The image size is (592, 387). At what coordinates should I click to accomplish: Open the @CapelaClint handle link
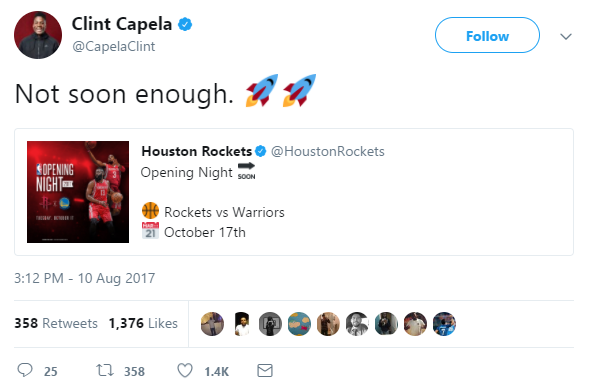[x=114, y=46]
